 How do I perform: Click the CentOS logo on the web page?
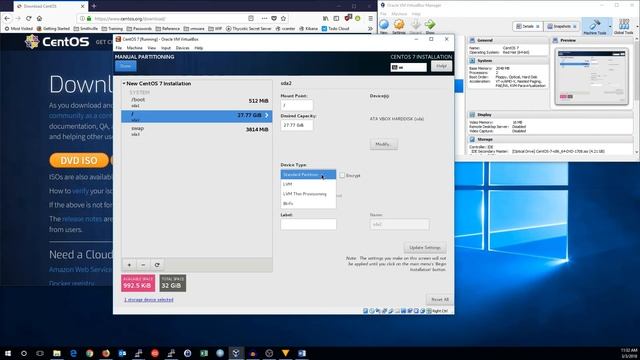57,42
